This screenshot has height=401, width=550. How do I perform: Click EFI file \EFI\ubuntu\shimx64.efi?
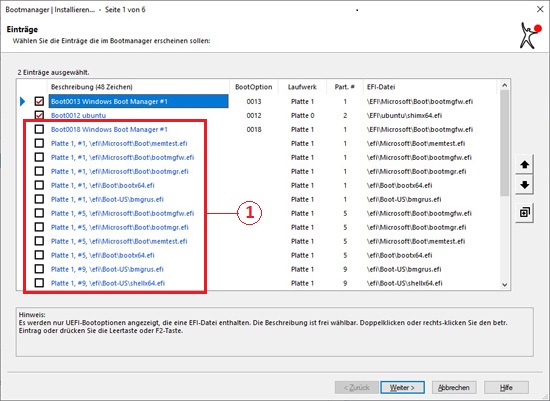(x=404, y=115)
